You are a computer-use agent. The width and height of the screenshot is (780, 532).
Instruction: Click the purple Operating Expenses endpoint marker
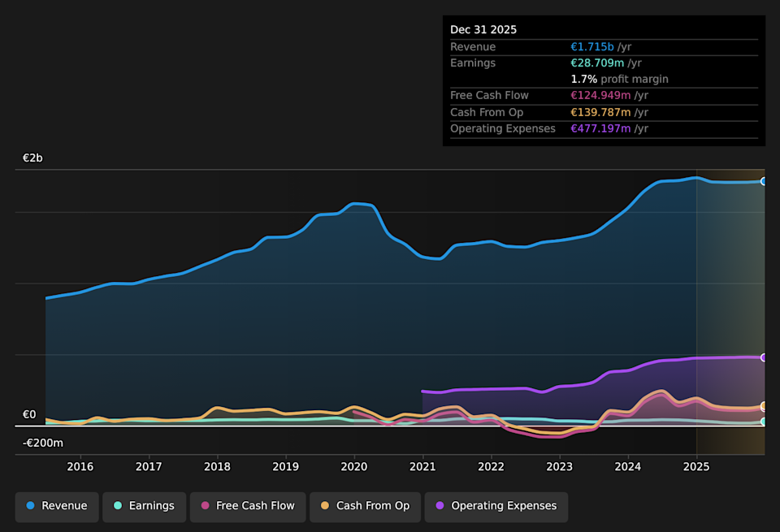[x=762, y=357]
